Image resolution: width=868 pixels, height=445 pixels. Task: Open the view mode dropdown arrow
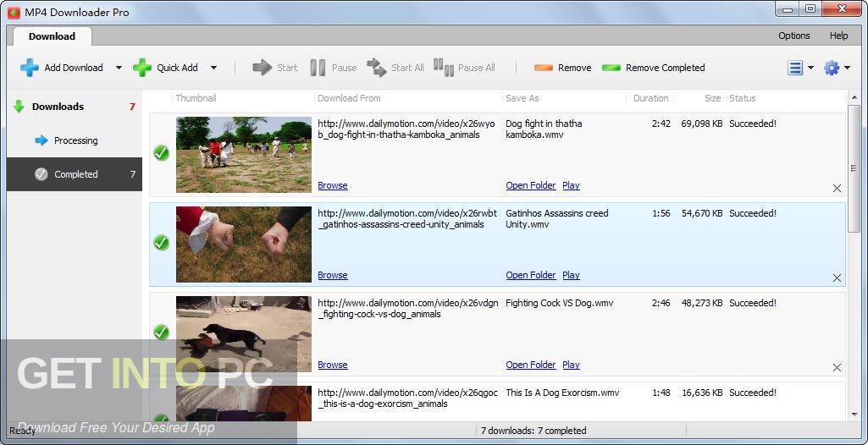click(811, 68)
